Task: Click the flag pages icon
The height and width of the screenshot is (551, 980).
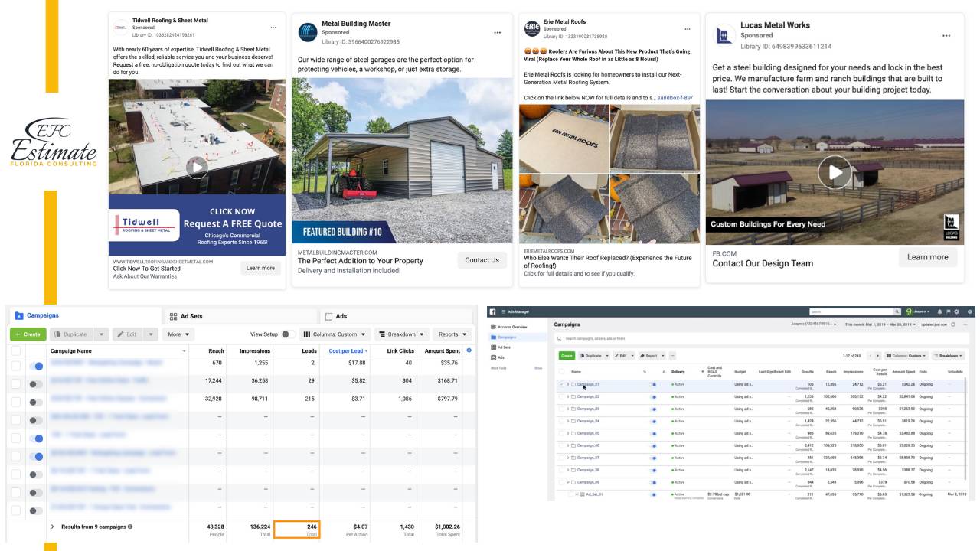Action: [948, 311]
